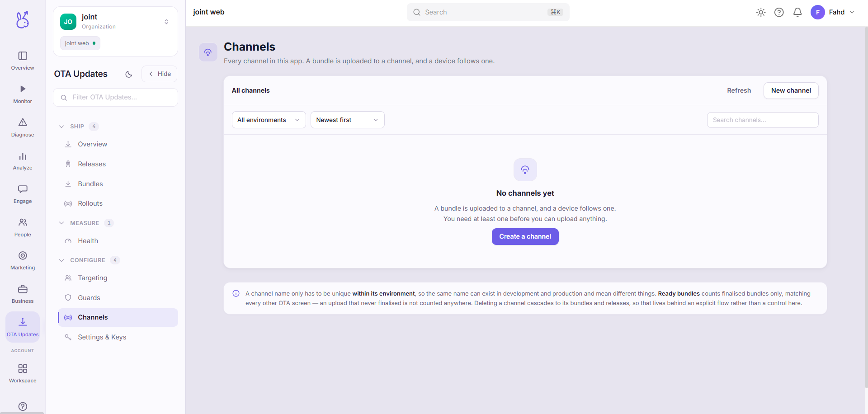Click the Channels page header icon
868x414 pixels.
208,52
